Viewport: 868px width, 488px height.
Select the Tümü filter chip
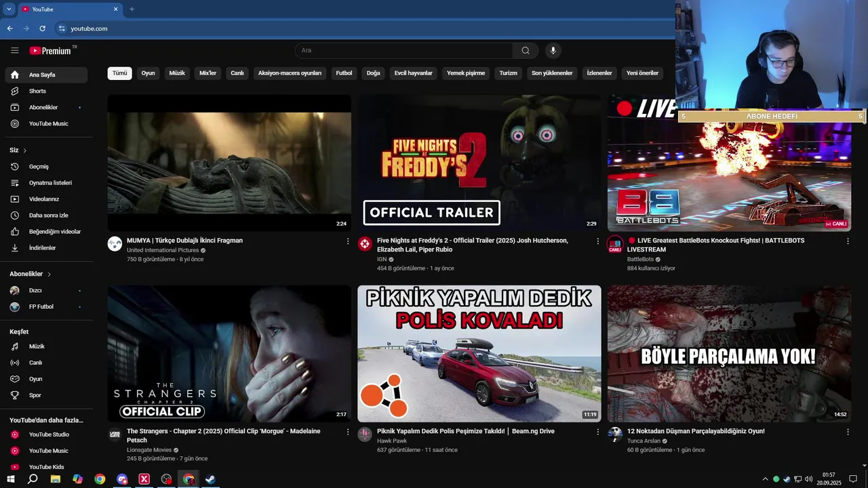pyautogui.click(x=120, y=73)
